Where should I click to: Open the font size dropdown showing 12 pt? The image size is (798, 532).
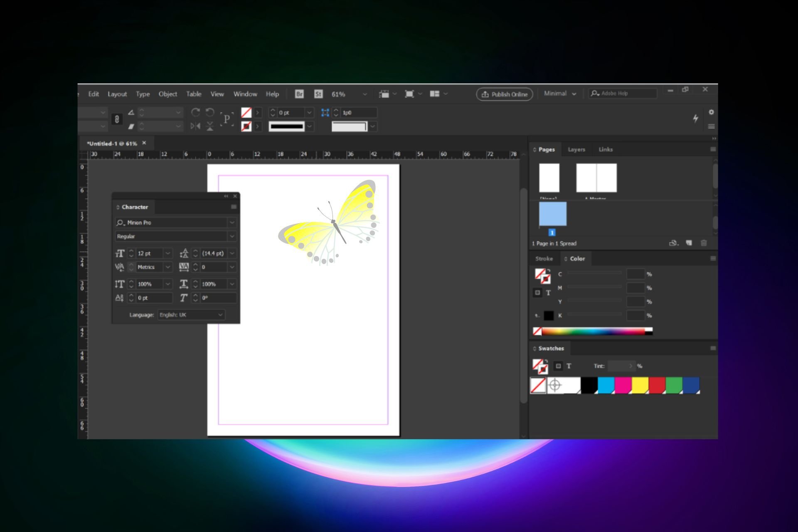coord(167,253)
